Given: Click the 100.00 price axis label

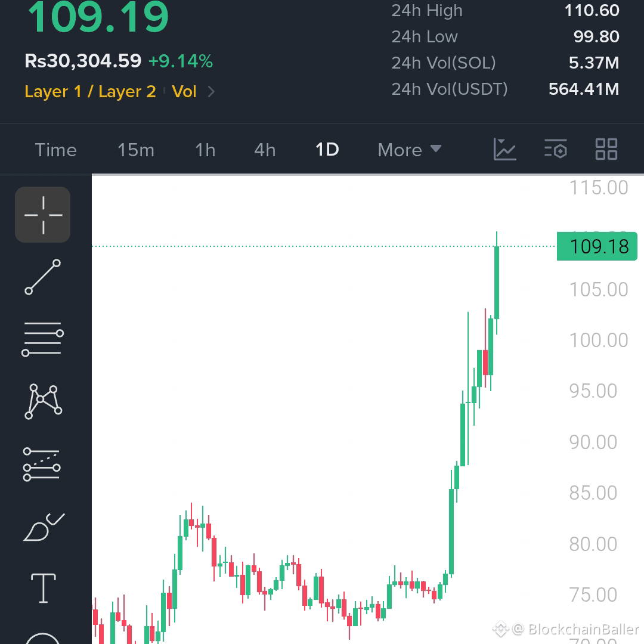Looking at the screenshot, I should [x=599, y=340].
